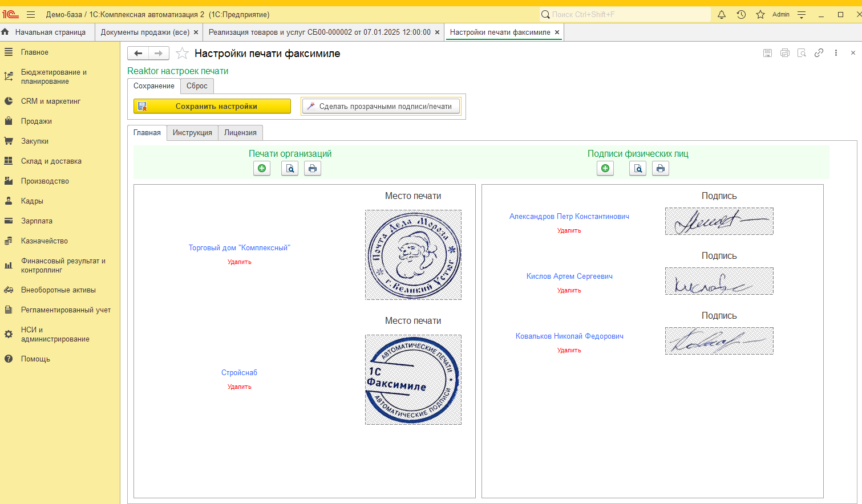Delete Стройснаб stamp via Удалить
Screen dimensions: 862x504
[240, 387]
